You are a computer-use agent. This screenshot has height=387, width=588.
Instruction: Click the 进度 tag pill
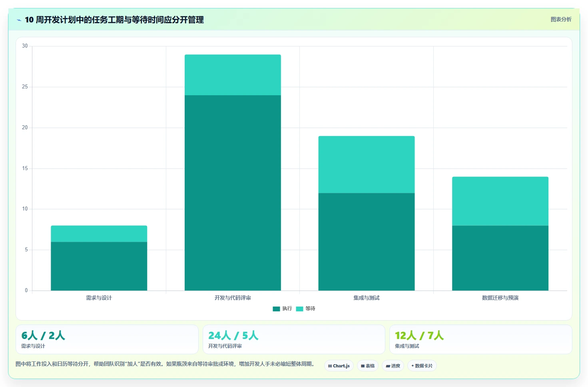pyautogui.click(x=393, y=366)
